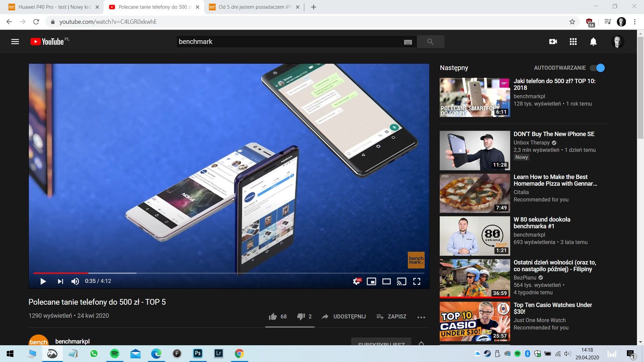This screenshot has height=362, width=644.
Task: Select the Polecane tanie telefony tab
Action: [x=154, y=7]
